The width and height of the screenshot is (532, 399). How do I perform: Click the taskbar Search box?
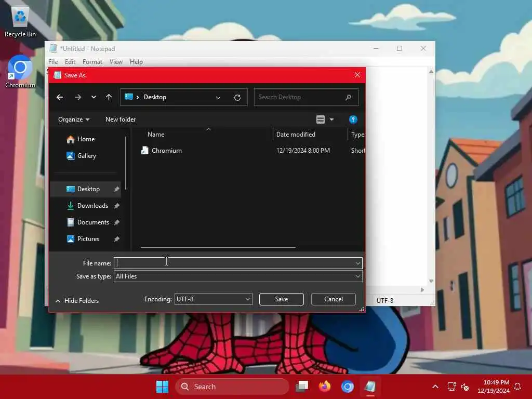point(232,387)
